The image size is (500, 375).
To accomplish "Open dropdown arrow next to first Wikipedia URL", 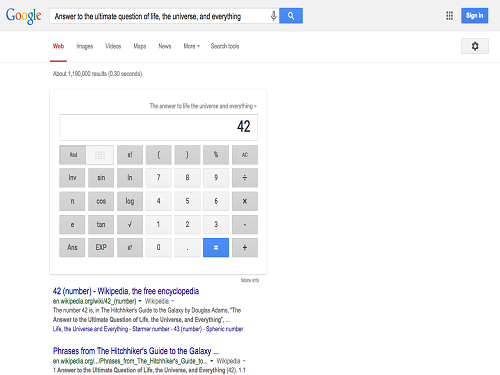I will click(x=140, y=301).
